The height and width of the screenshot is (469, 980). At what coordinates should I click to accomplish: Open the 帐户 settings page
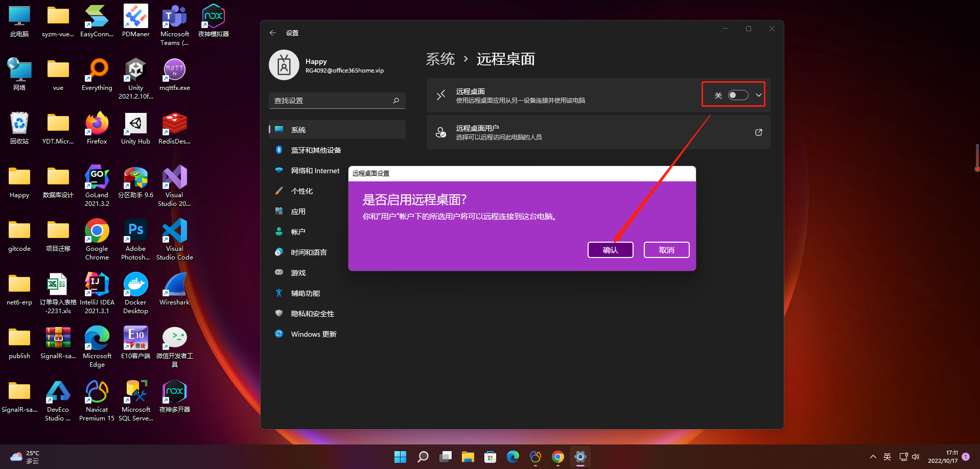pos(299,231)
